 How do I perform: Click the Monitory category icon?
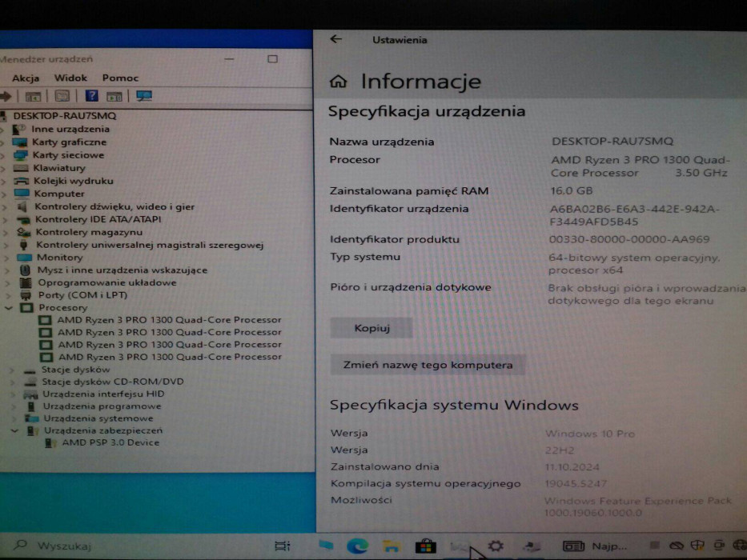click(x=24, y=257)
